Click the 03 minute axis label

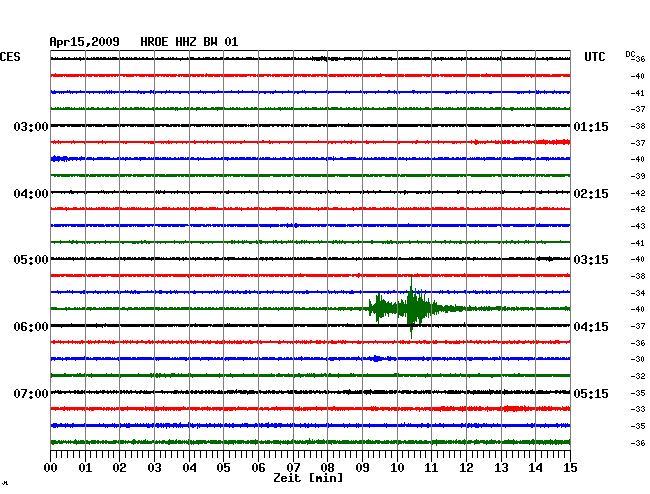click(154, 468)
